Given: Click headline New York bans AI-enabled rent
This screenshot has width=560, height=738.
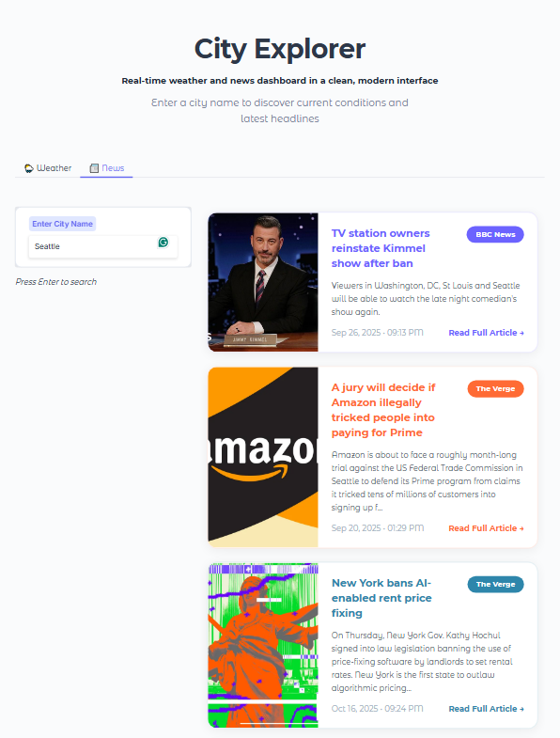Looking at the screenshot, I should tap(381, 598).
